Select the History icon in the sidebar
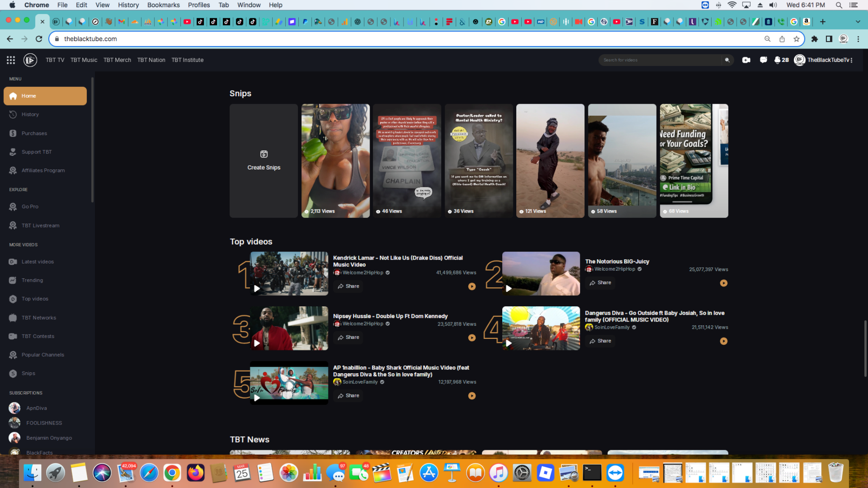The width and height of the screenshot is (868, 488). click(13, 114)
